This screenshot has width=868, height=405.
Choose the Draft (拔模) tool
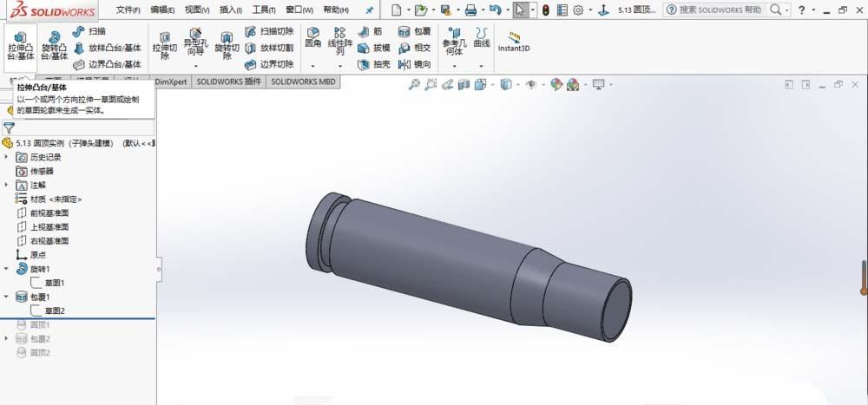pyautogui.click(x=374, y=49)
